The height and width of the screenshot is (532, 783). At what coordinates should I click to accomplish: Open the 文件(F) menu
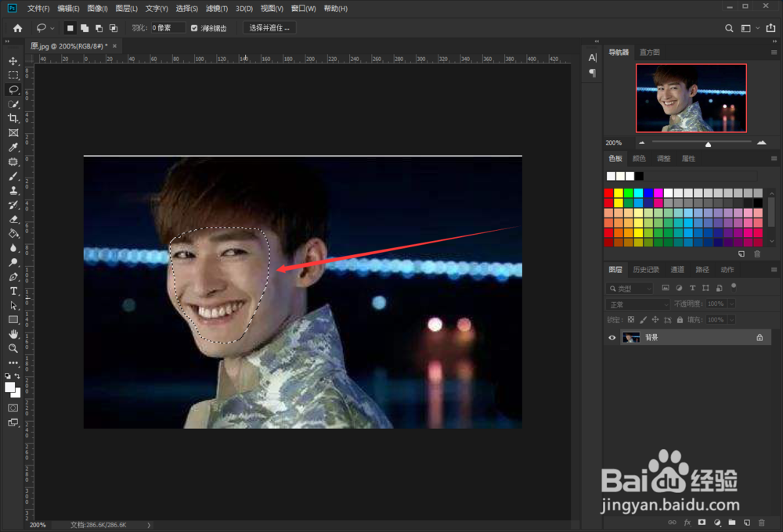click(38, 9)
